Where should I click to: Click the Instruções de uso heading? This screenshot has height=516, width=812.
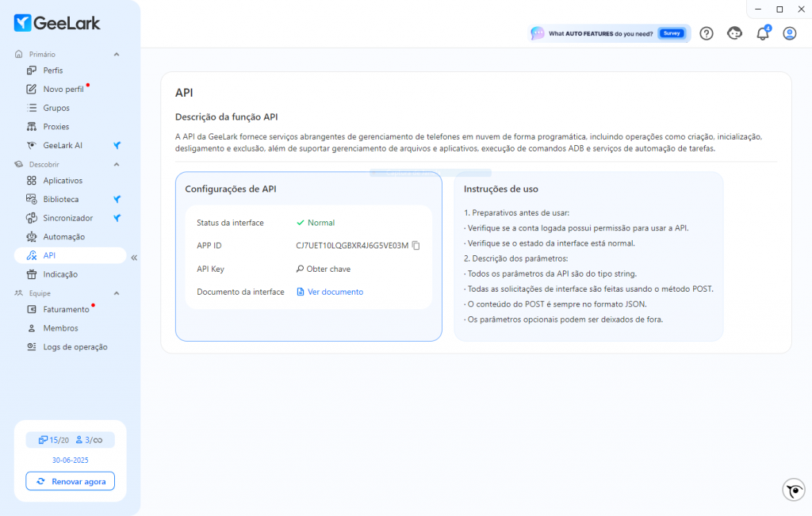(501, 189)
